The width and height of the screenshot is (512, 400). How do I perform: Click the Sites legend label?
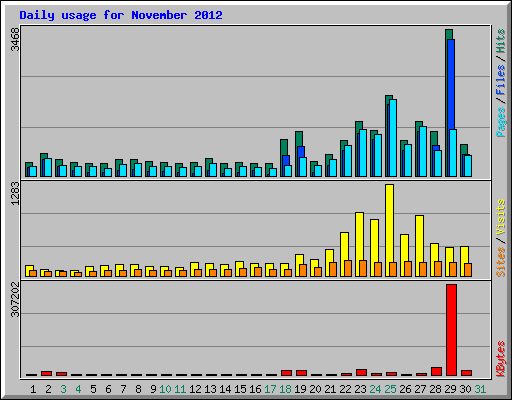click(x=501, y=262)
